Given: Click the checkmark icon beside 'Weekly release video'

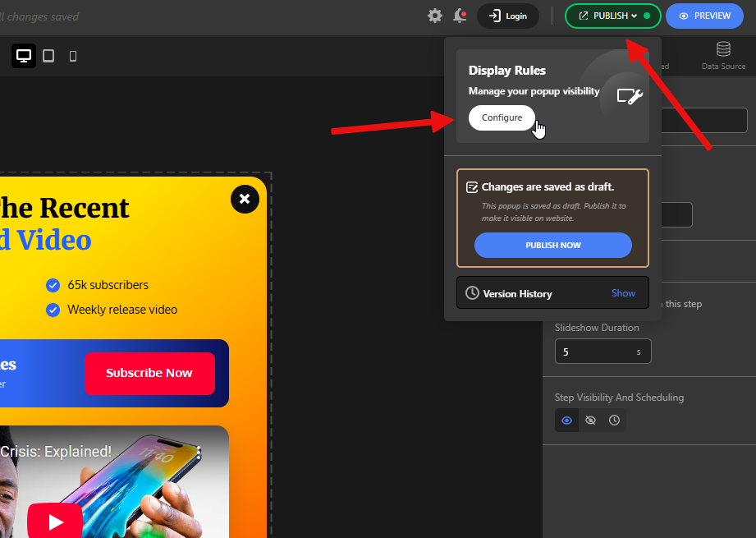Looking at the screenshot, I should pos(53,310).
